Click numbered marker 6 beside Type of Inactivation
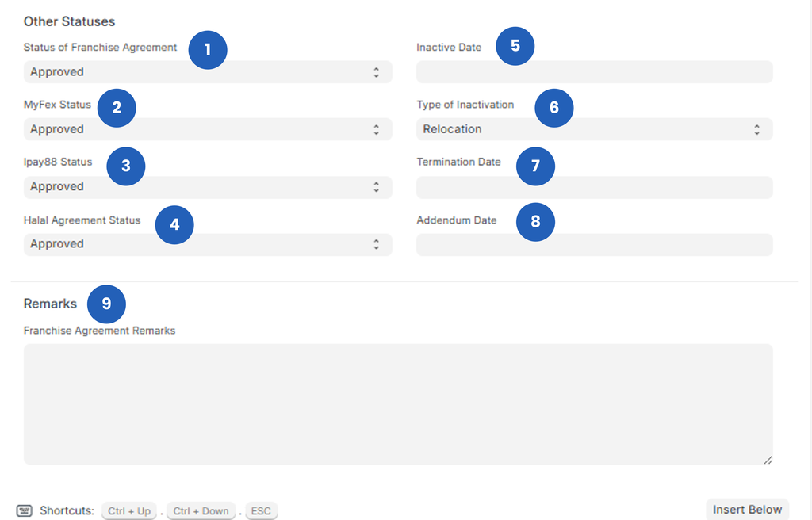This screenshot has width=812, height=520. [553, 108]
